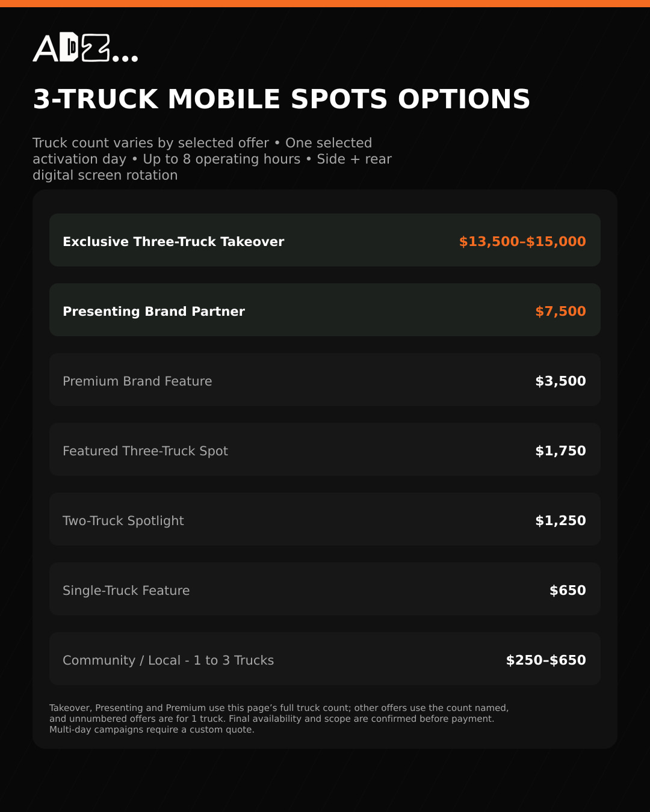Select the Featured Three-Truck Spot row
This screenshot has height=812, width=650.
pos(325,449)
